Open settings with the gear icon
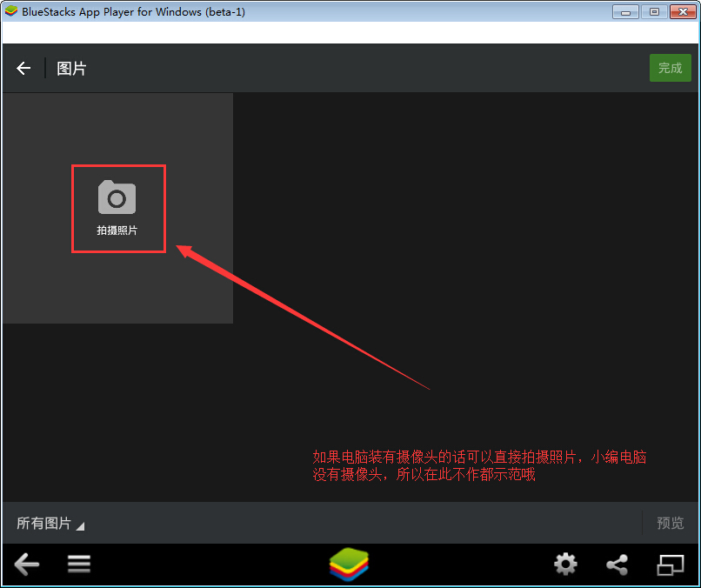 [x=565, y=565]
